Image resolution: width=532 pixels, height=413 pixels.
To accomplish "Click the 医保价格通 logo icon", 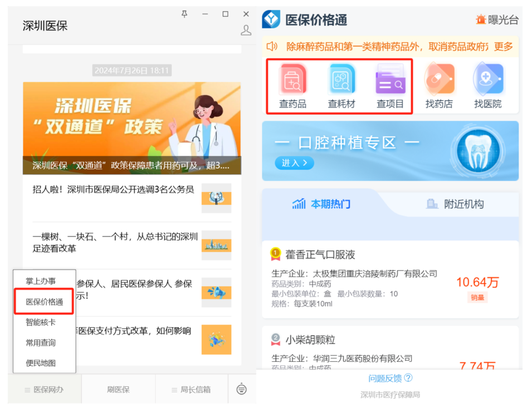I will 271,19.
